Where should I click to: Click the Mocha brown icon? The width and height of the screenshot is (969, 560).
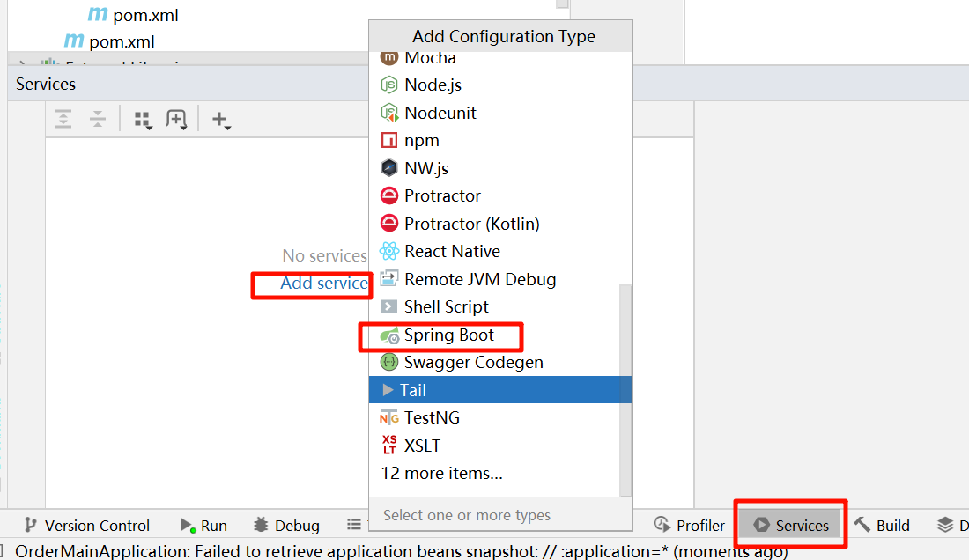388,59
